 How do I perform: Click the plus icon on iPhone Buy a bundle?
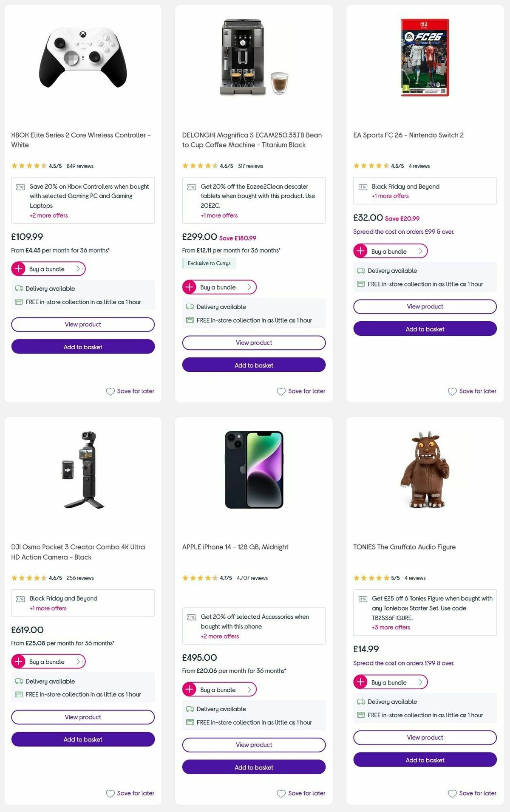(190, 690)
